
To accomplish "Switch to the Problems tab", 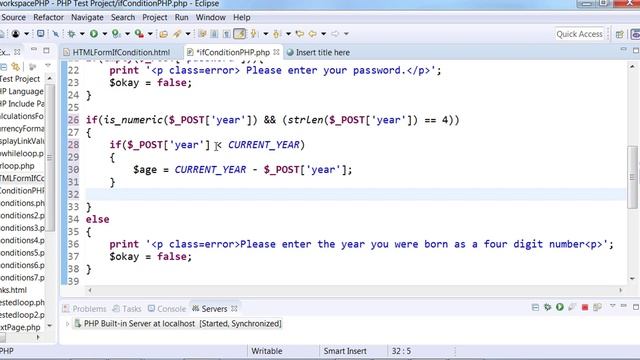I will coord(84,309).
